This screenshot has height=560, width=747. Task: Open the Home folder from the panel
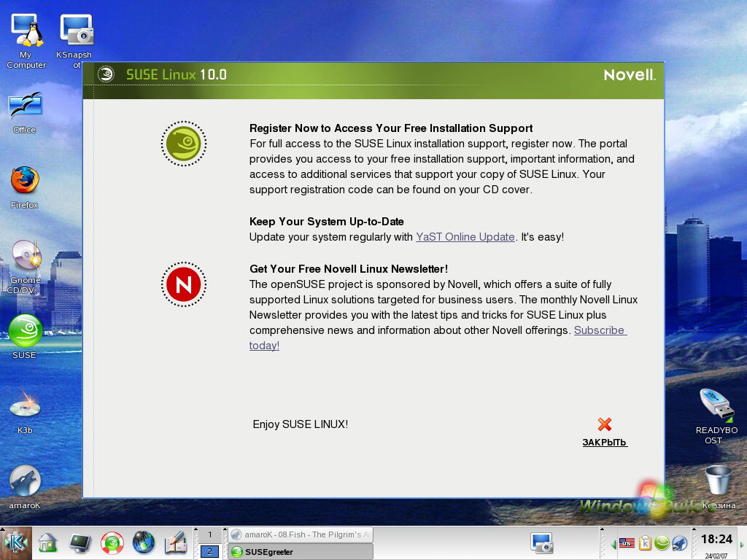point(47,542)
